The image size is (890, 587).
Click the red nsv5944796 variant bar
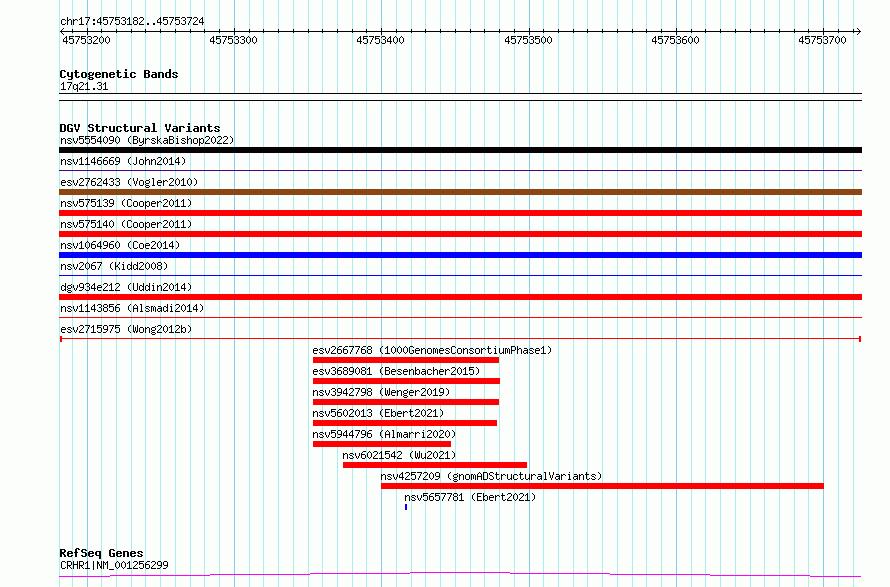[x=382, y=444]
